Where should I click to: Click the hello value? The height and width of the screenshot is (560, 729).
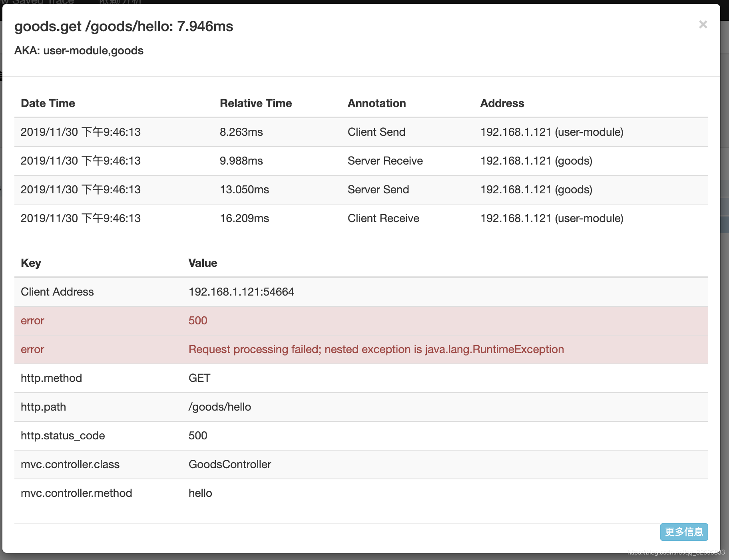(200, 493)
